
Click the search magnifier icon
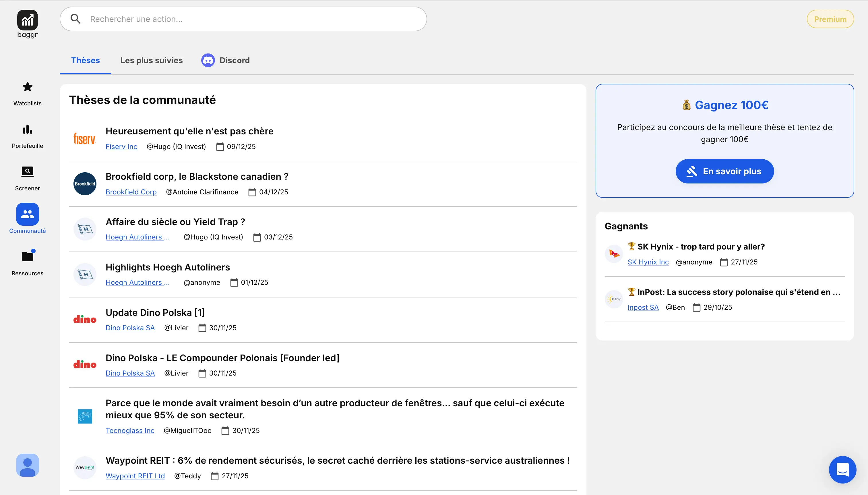[75, 19]
